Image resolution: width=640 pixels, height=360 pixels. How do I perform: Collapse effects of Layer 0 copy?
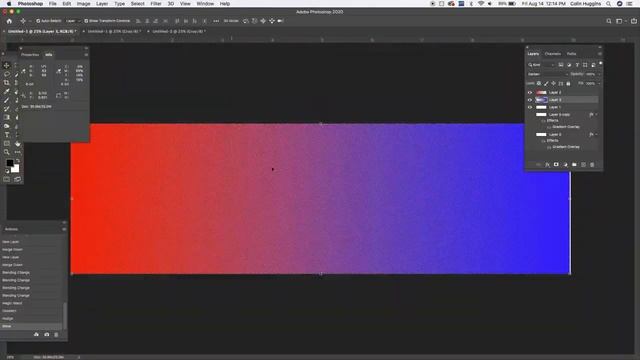(596, 115)
